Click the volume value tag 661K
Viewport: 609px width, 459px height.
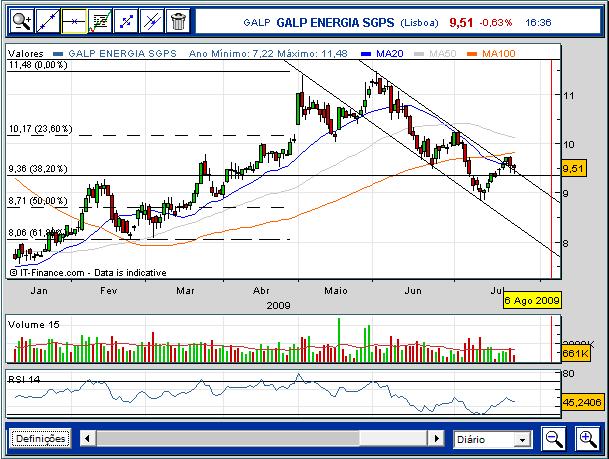point(576,353)
